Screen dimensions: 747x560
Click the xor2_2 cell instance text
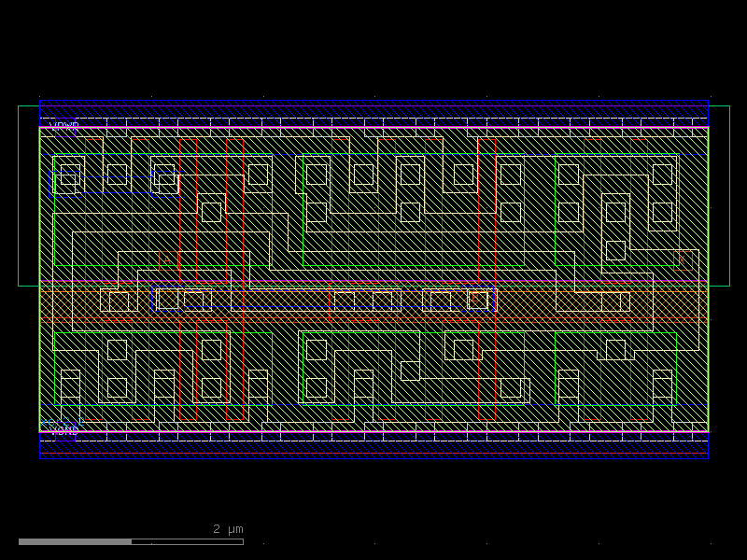pyautogui.click(x=61, y=421)
